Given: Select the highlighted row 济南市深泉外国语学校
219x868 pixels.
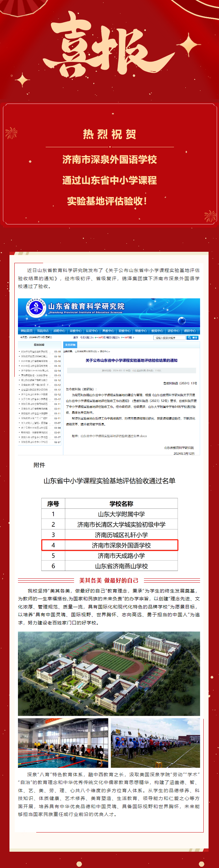Looking at the screenshot, I should [109, 545].
